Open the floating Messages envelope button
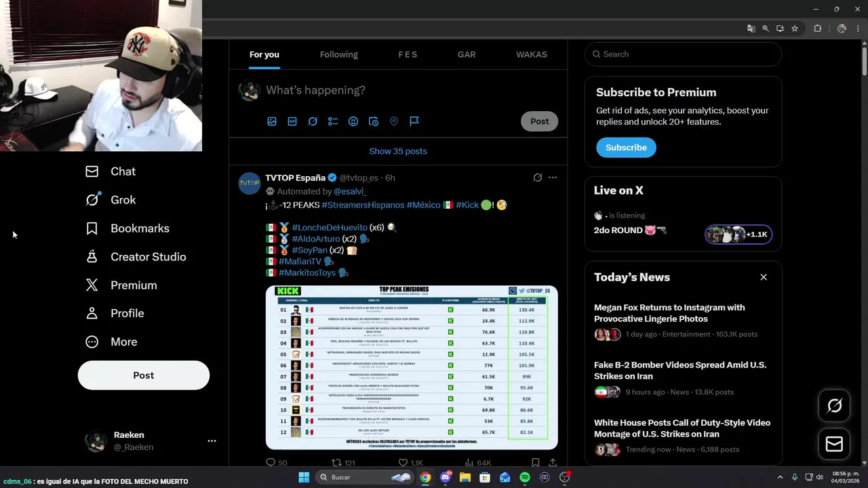Screen dimensions: 868x488 point(834,444)
